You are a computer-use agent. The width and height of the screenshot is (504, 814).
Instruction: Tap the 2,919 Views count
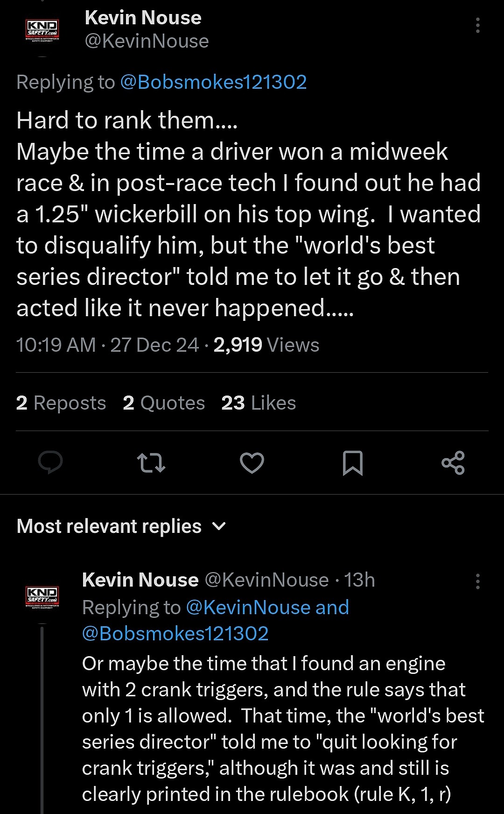point(266,345)
